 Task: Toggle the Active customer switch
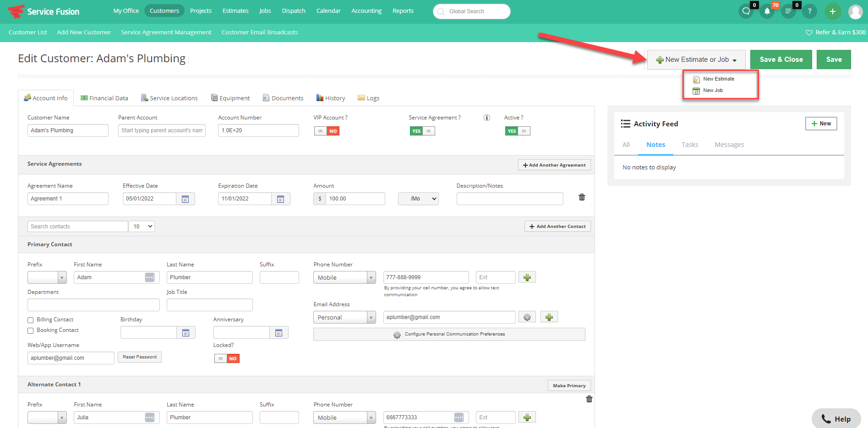[x=518, y=131]
